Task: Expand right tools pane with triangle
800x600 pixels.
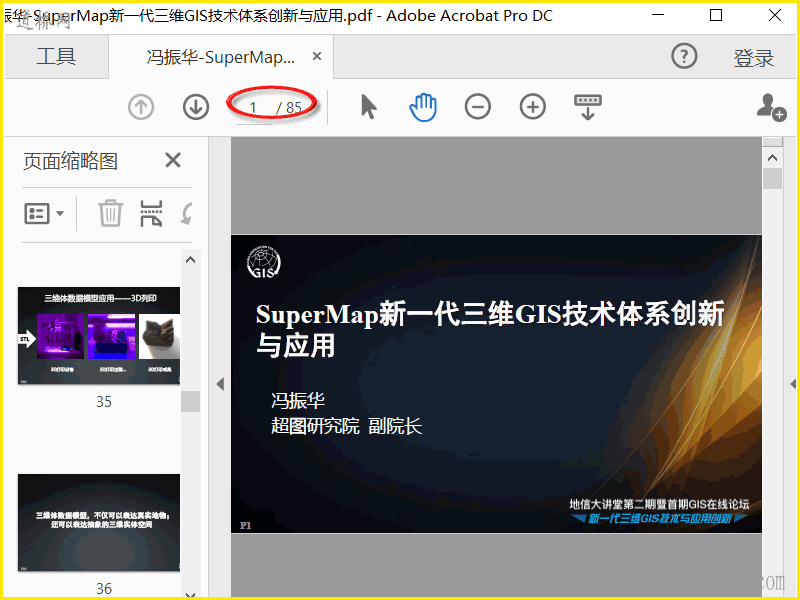Action: (793, 384)
